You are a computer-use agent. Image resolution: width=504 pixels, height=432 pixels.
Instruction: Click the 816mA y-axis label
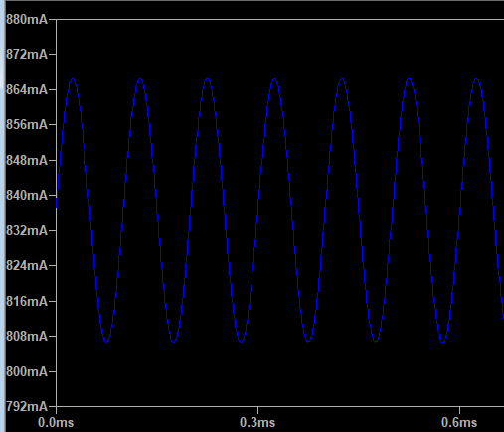click(27, 301)
